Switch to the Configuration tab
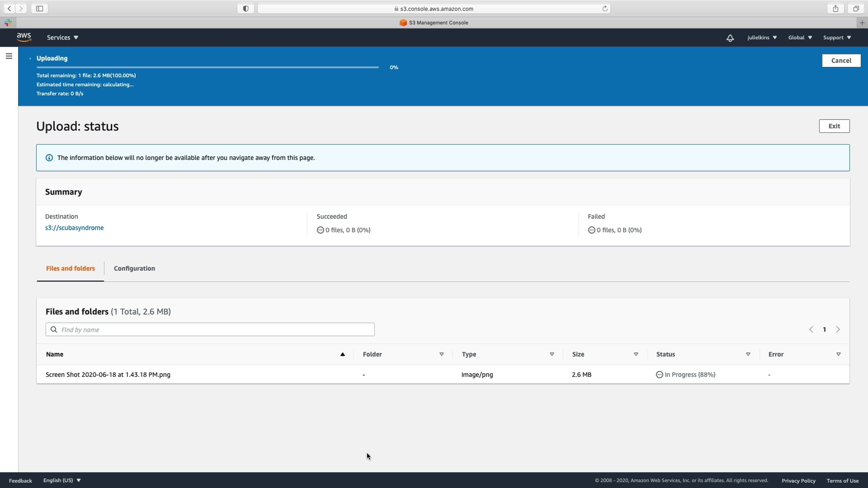This screenshot has width=868, height=488. (x=134, y=268)
